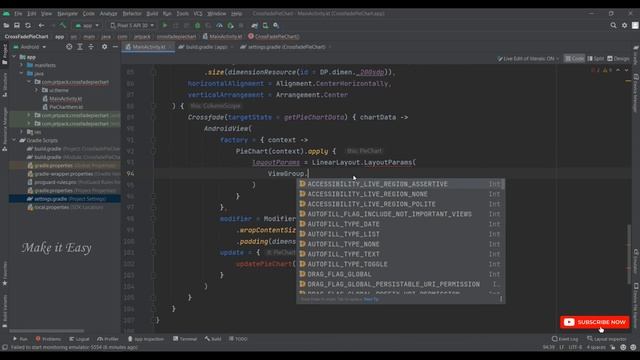The height and width of the screenshot is (360, 640).
Task: Open the Logcat tool window
Action: point(79,339)
